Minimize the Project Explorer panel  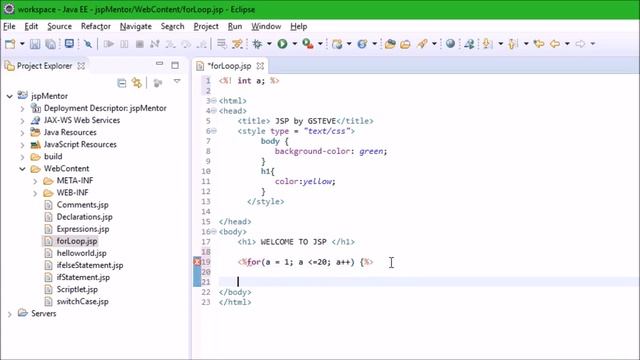[x=160, y=64]
